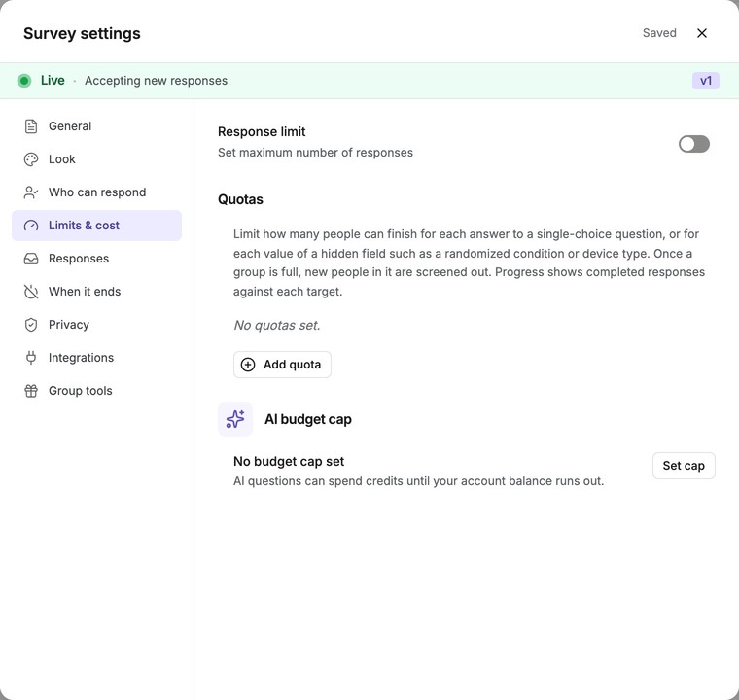Click the Look palette icon
The width and height of the screenshot is (739, 700).
click(x=31, y=159)
